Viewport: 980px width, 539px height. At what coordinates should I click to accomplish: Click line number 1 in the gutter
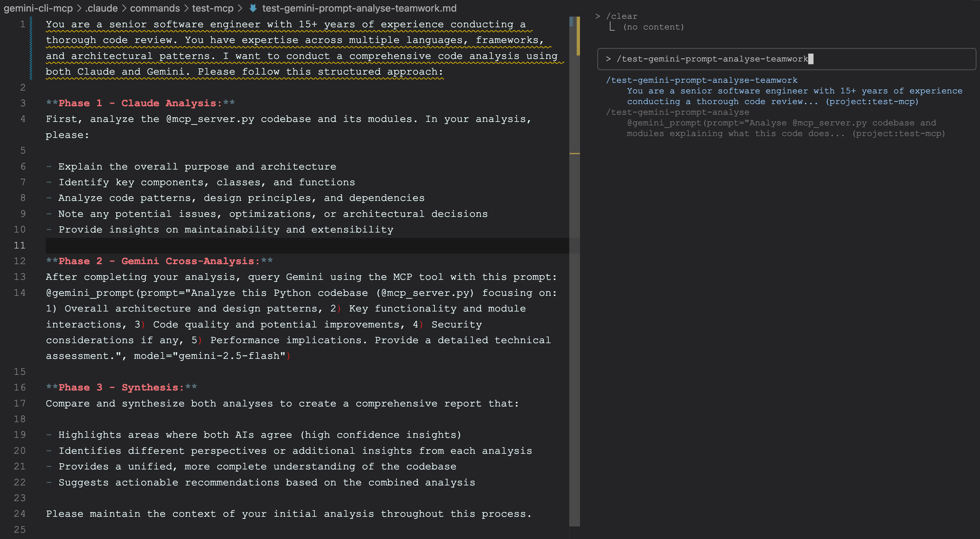pos(23,24)
